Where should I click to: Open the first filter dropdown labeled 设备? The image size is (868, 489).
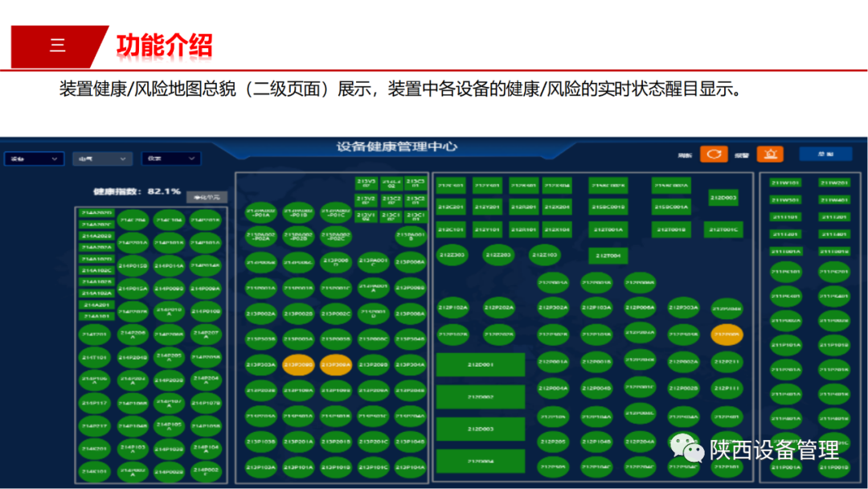34,159
